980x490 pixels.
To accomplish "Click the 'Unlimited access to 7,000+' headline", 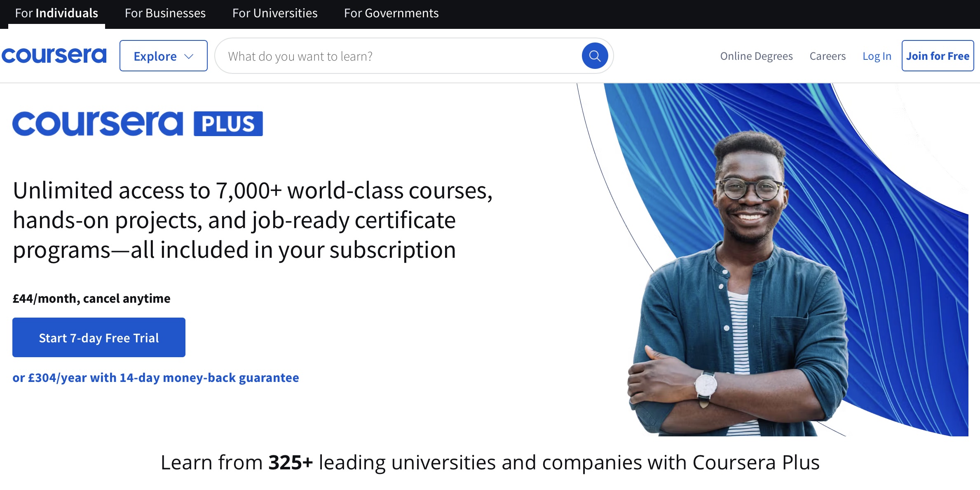I will (253, 220).
